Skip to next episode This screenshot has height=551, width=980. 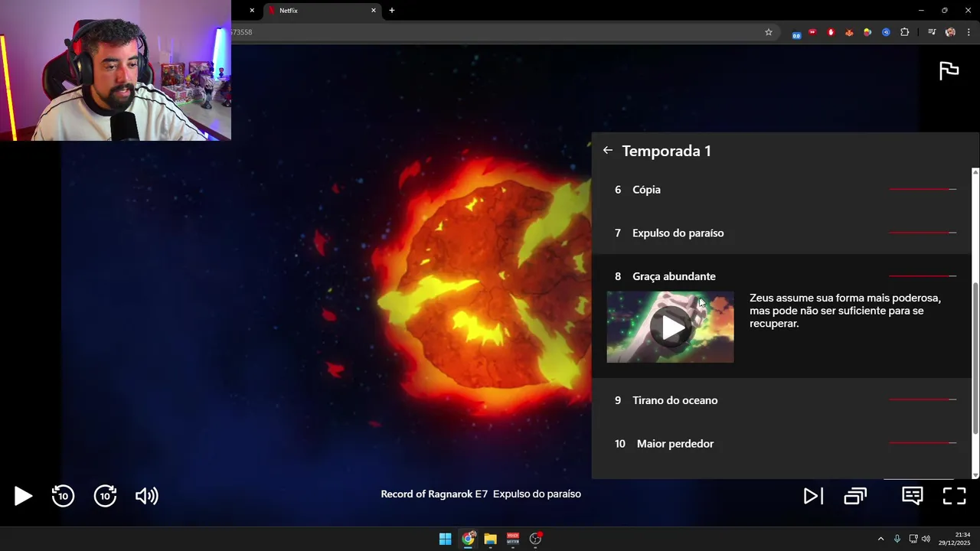pos(813,496)
